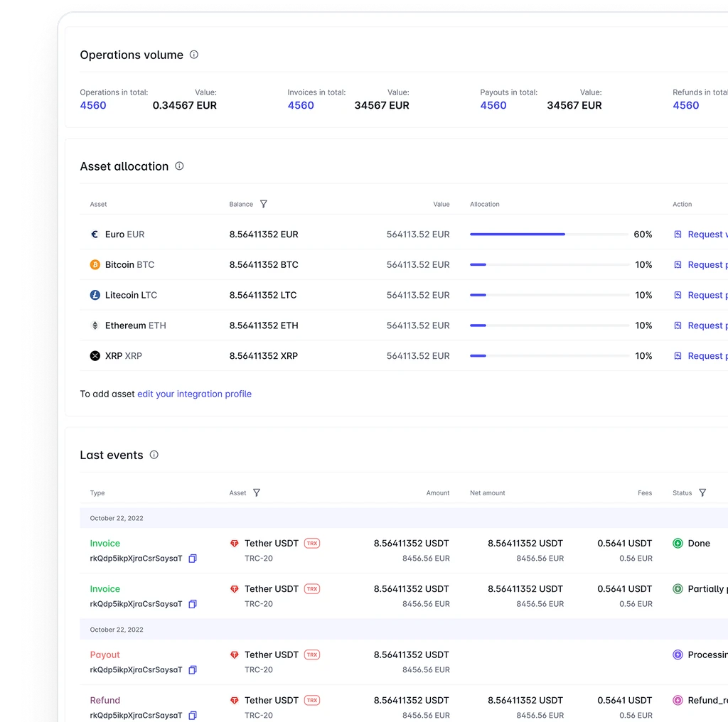Click TRC-20 label in Refund row
Viewport: 728px width, 722px height.
pos(259,715)
